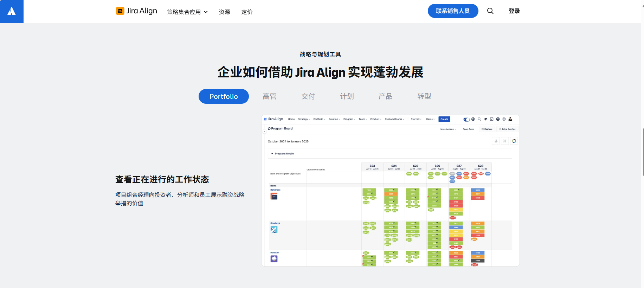Click the S28 sprint column header

click(x=481, y=167)
